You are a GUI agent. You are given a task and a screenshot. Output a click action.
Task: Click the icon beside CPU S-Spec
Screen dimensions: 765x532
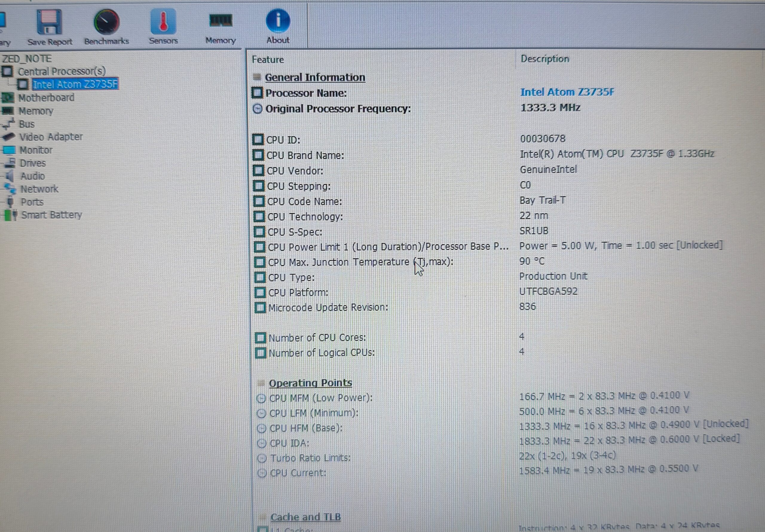click(x=259, y=231)
